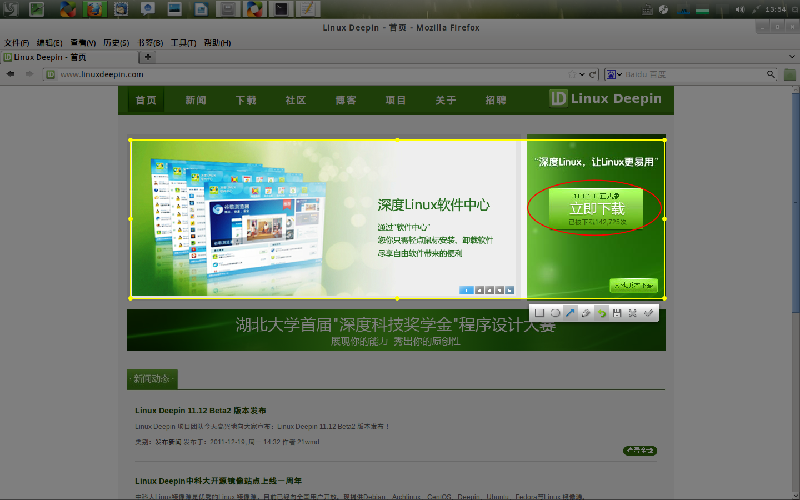Open the Firefox icon in the top panel
Image resolution: width=800 pixels, height=500 pixels.
[94, 9]
